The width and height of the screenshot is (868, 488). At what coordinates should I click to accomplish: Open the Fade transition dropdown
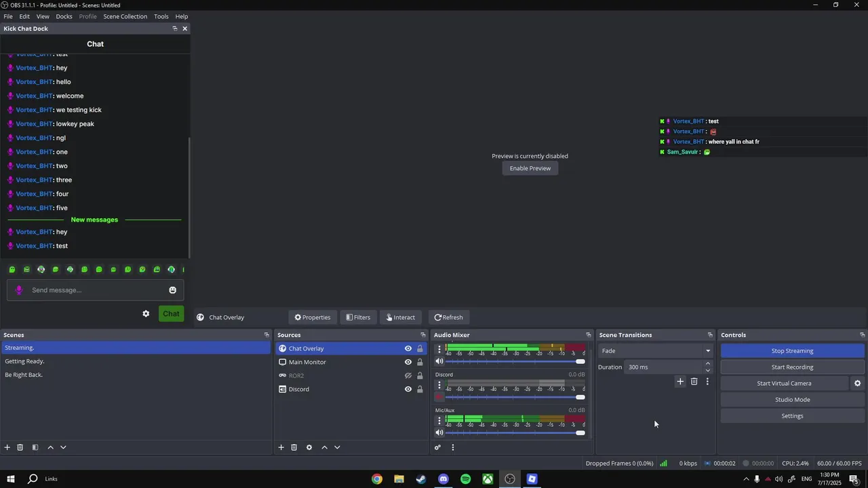pyautogui.click(x=656, y=351)
